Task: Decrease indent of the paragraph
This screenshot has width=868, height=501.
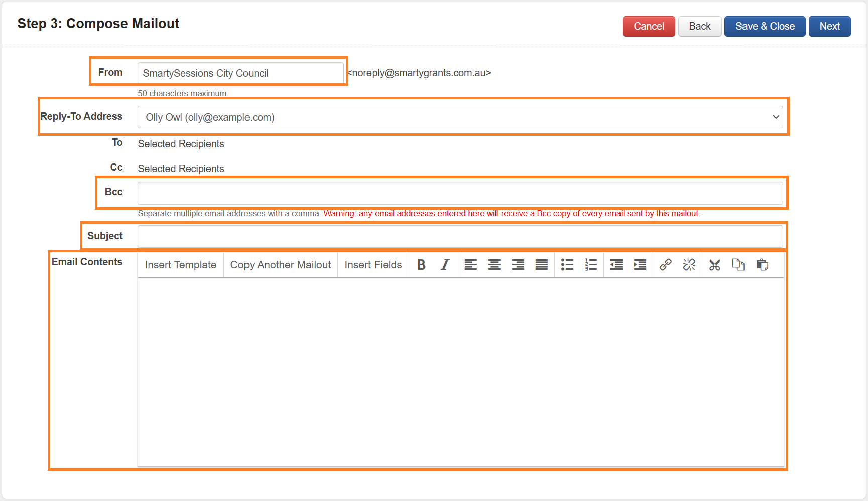Action: tap(616, 265)
